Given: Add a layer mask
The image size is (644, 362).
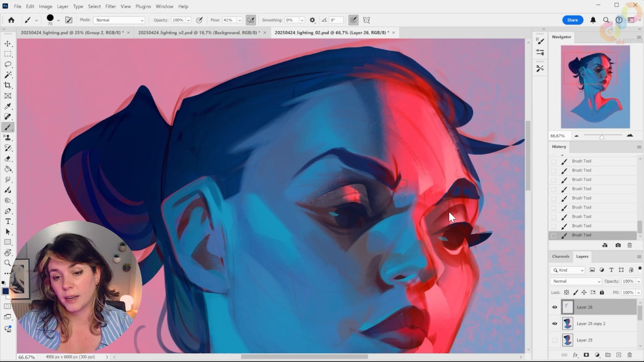Looking at the screenshot, I should [x=586, y=355].
